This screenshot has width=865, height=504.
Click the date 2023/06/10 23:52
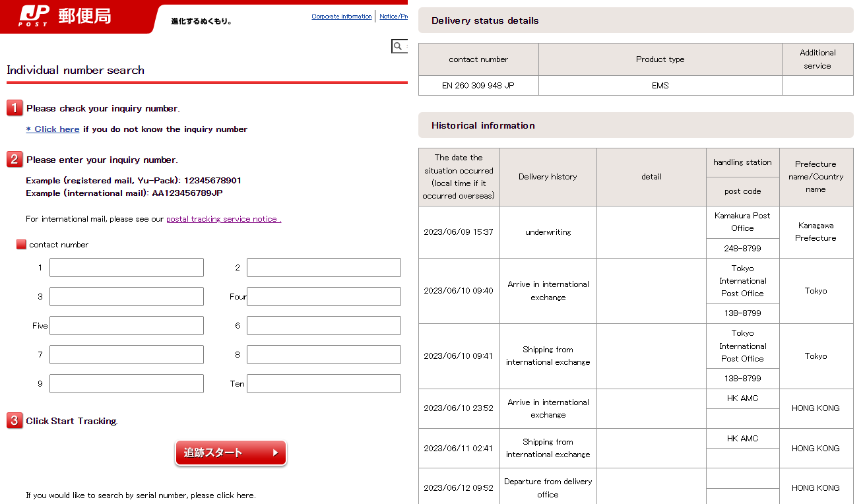[459, 408]
